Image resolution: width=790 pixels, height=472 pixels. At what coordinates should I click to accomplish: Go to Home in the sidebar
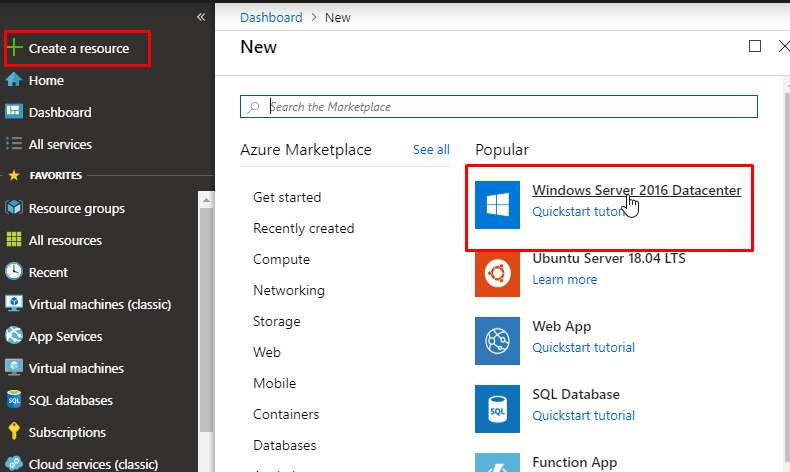click(46, 80)
